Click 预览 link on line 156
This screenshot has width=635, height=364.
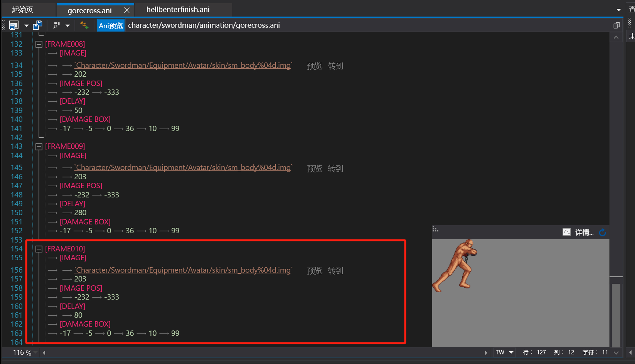click(314, 271)
